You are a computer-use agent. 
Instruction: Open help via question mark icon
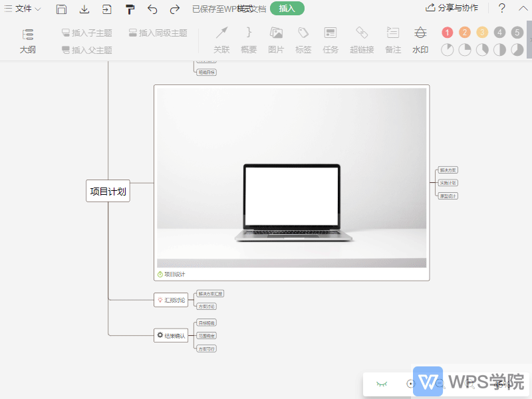(x=502, y=8)
